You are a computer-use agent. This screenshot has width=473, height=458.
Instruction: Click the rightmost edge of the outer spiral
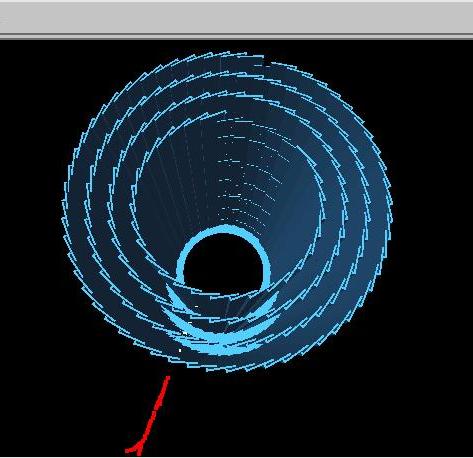tap(390, 207)
